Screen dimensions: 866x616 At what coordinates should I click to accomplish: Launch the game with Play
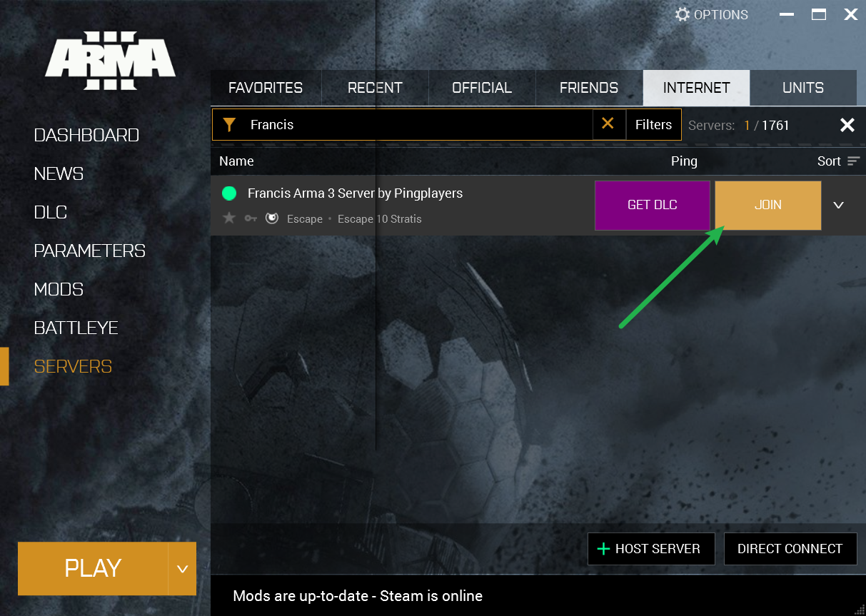click(93, 569)
